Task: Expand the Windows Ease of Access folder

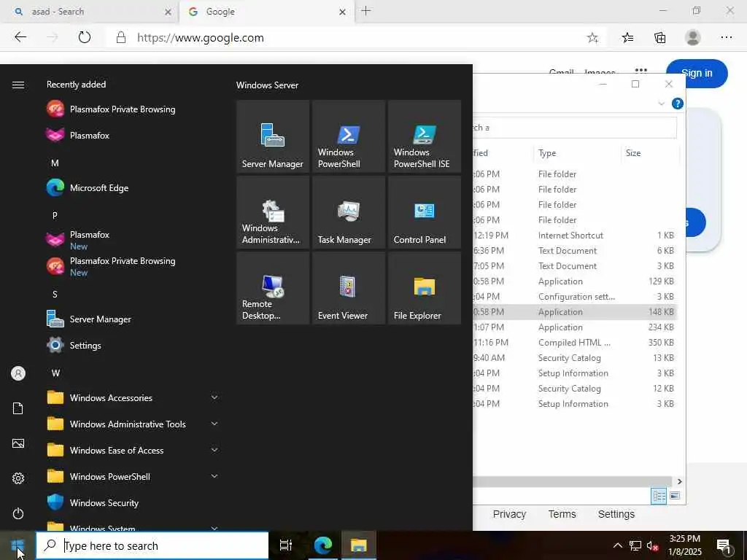Action: (133, 450)
